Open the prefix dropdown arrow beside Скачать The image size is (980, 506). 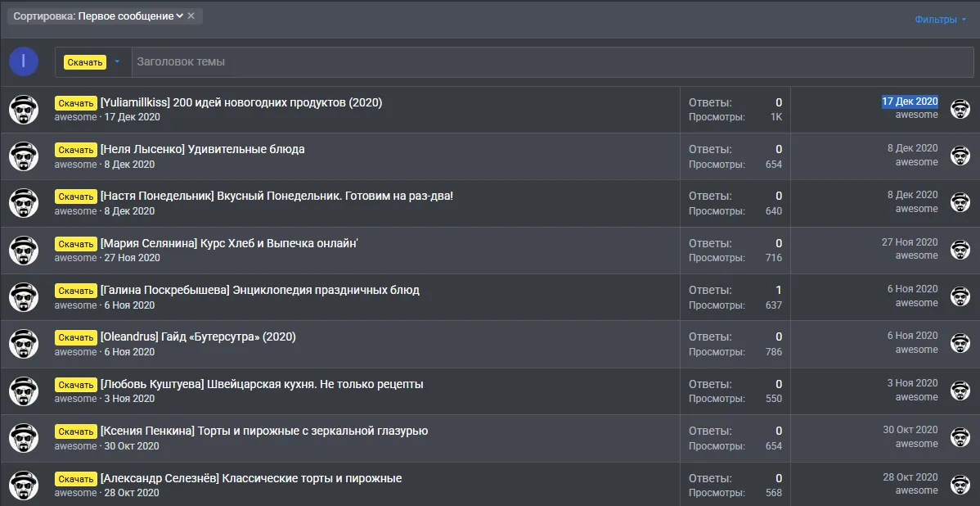coord(117,62)
